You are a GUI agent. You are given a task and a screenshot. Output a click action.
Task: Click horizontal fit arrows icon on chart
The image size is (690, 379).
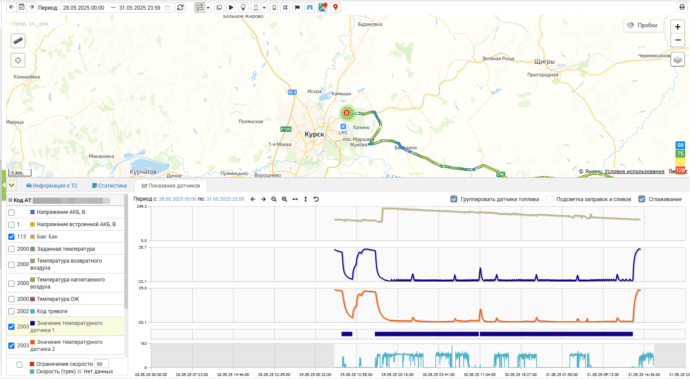click(295, 199)
